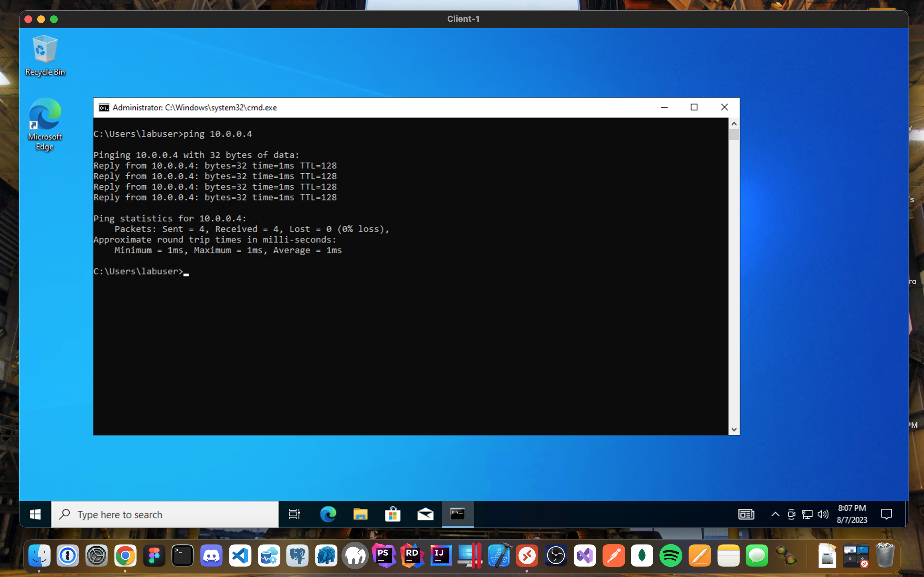924x577 pixels.
Task: Open Microsoft Store taskbar icon
Action: coord(392,514)
